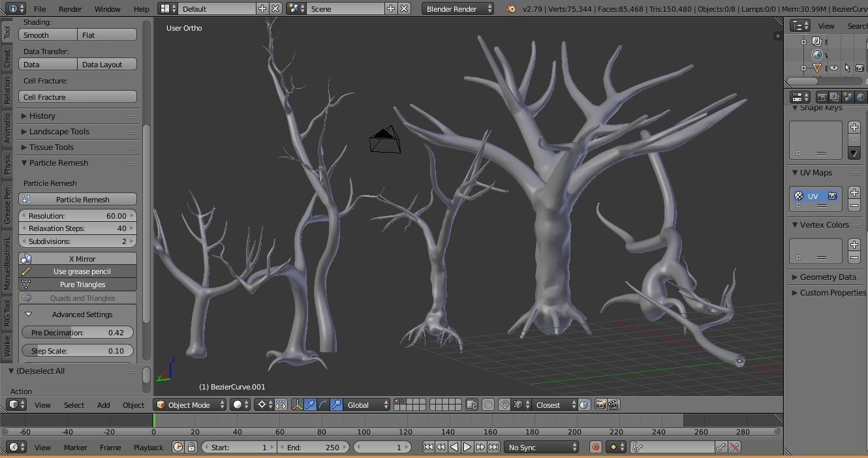The width and height of the screenshot is (868, 458).
Task: Add a new UV map
Action: click(854, 192)
